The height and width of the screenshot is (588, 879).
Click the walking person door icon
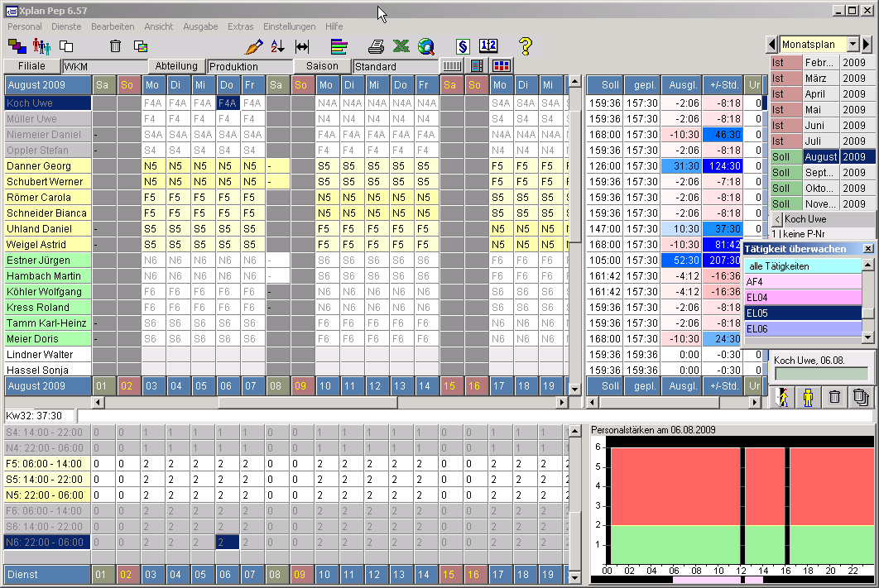click(781, 397)
